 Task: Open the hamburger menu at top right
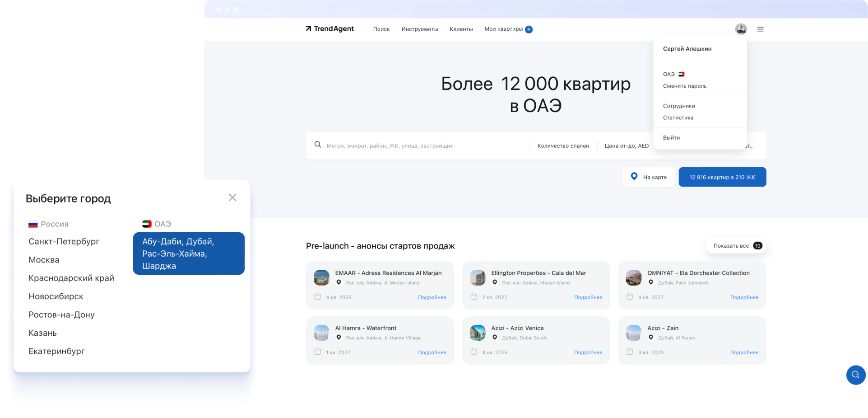760,29
